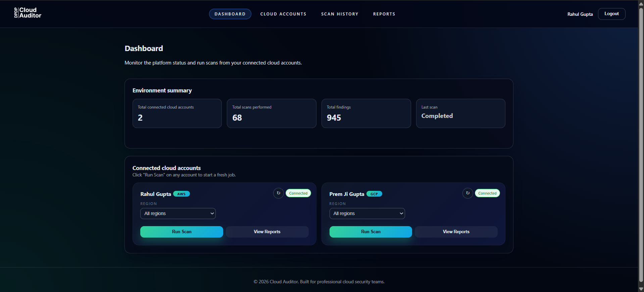Click the GCP badge next to Prem Ji Gupta
This screenshot has height=292, width=644.
point(374,194)
